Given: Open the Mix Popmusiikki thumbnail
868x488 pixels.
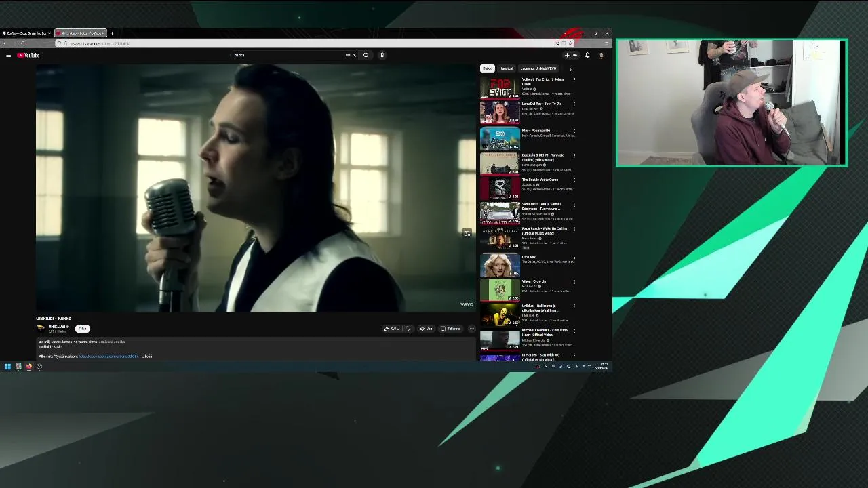Looking at the screenshot, I should (x=500, y=139).
